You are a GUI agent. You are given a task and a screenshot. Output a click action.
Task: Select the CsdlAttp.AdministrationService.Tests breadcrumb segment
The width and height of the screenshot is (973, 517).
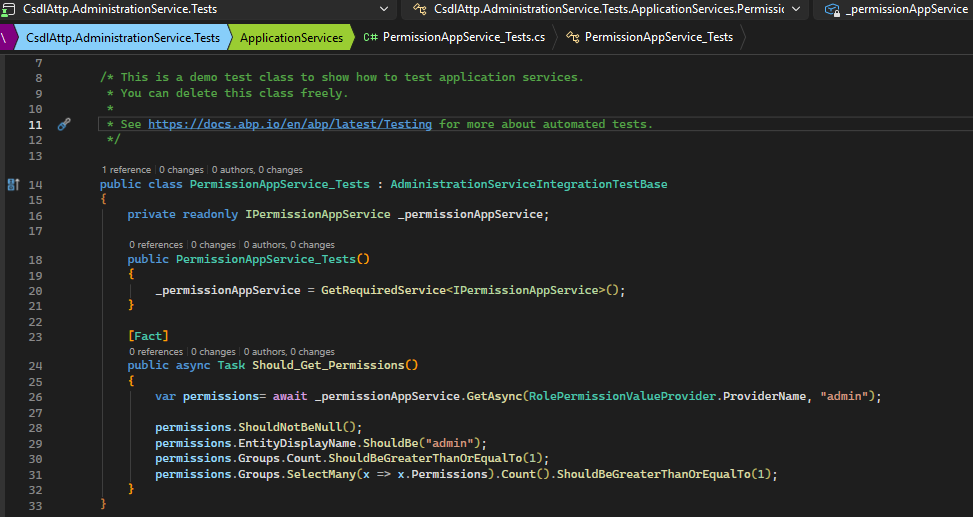point(123,37)
